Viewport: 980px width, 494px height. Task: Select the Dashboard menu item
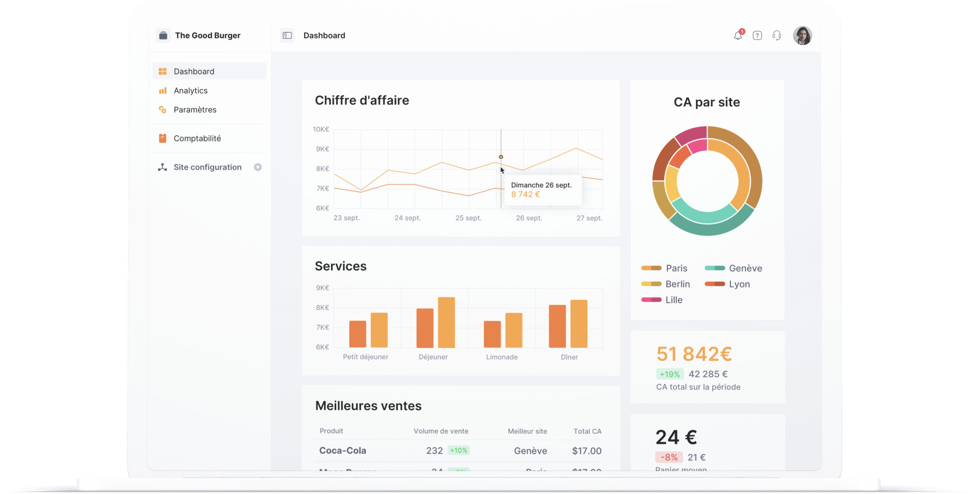click(x=194, y=71)
